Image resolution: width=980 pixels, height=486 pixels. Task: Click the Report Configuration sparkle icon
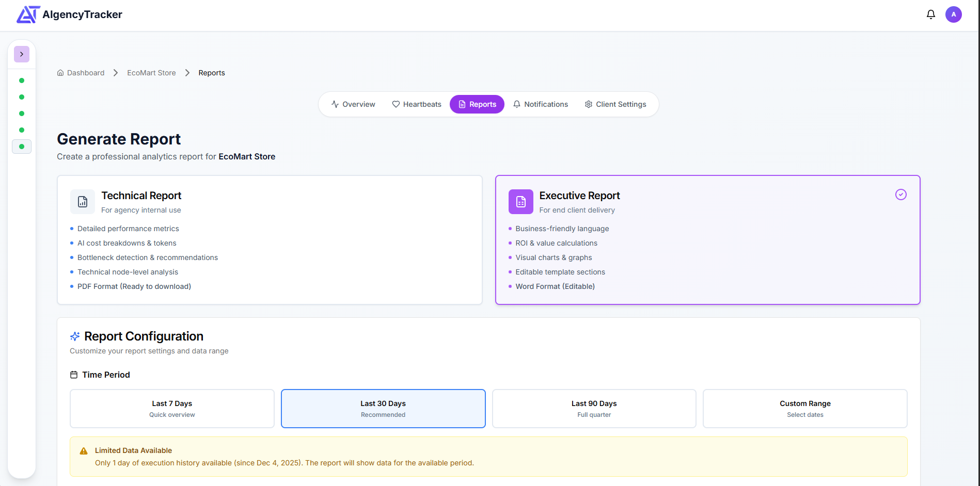click(x=75, y=336)
